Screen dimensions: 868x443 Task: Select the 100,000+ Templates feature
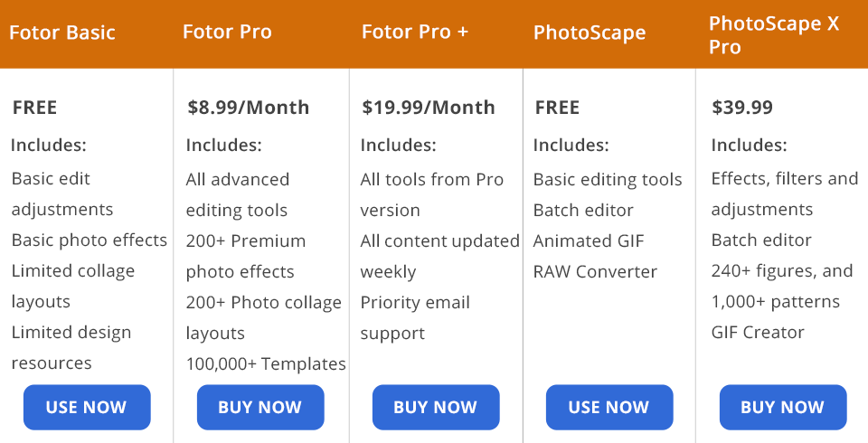[x=266, y=364]
